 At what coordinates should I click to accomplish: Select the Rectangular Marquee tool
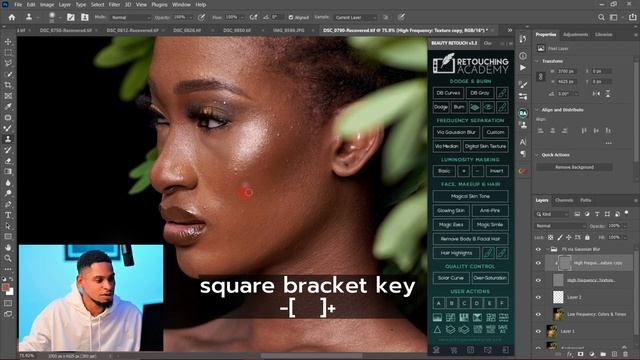point(8,53)
